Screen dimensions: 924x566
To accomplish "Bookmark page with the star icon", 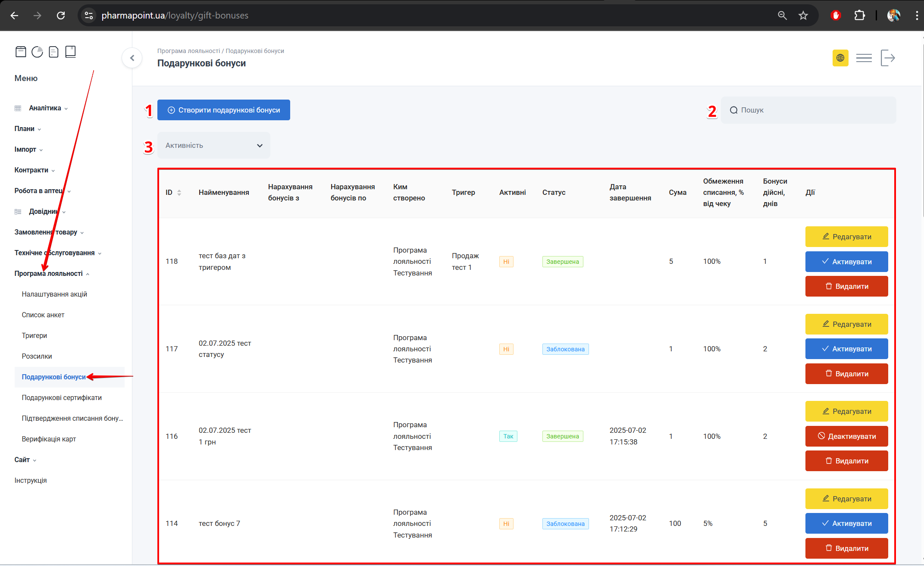I will (803, 16).
